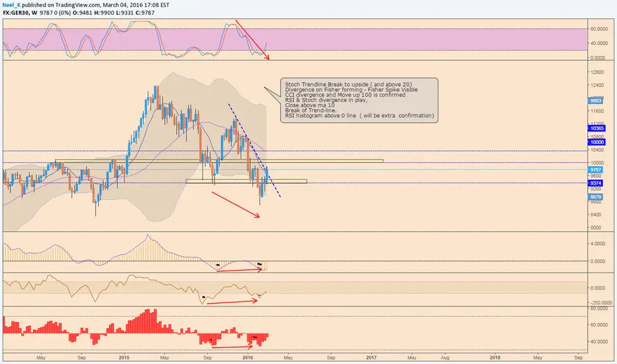Select the blue 10365 price level label
Image resolution: width=617 pixels, height=364 pixels.
[596, 128]
